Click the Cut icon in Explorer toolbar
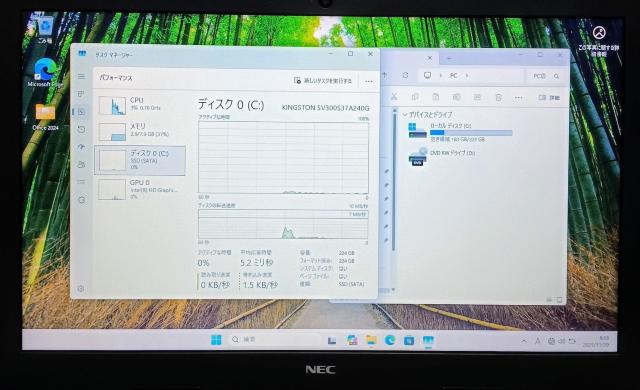The width and height of the screenshot is (640, 390). point(394,97)
